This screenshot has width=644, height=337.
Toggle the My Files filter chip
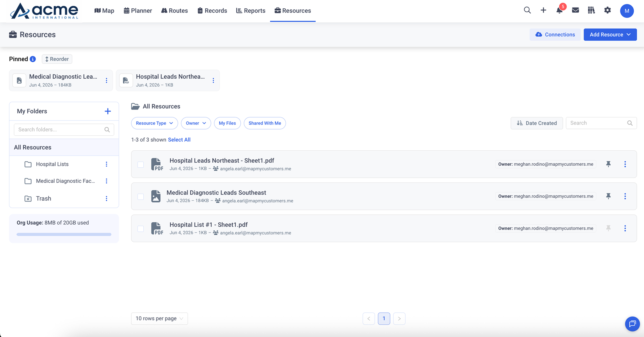227,123
